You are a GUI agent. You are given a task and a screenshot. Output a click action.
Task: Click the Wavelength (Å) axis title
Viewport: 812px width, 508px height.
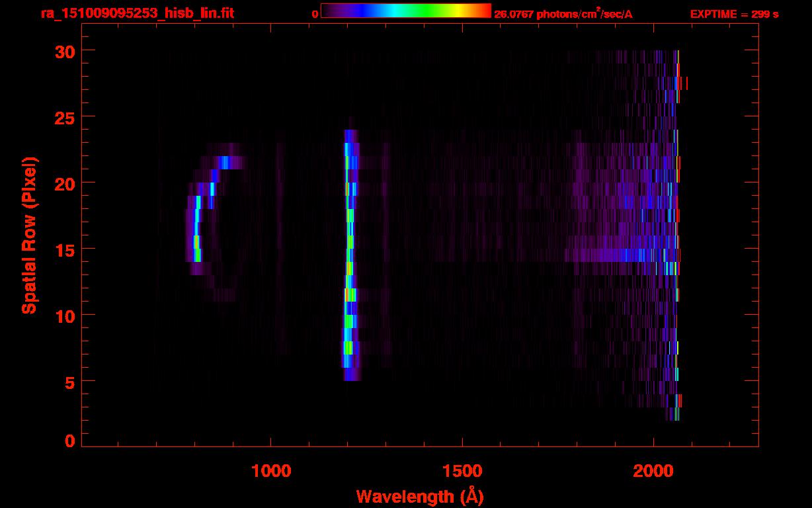(x=420, y=496)
